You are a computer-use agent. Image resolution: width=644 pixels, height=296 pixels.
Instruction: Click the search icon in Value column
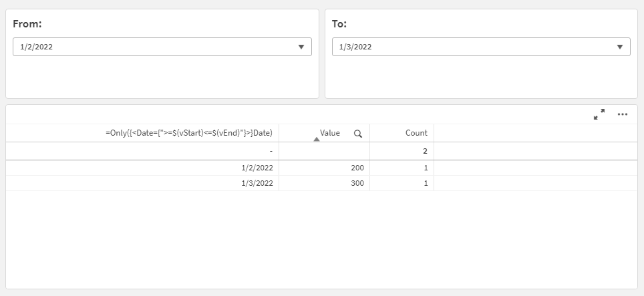click(x=358, y=134)
